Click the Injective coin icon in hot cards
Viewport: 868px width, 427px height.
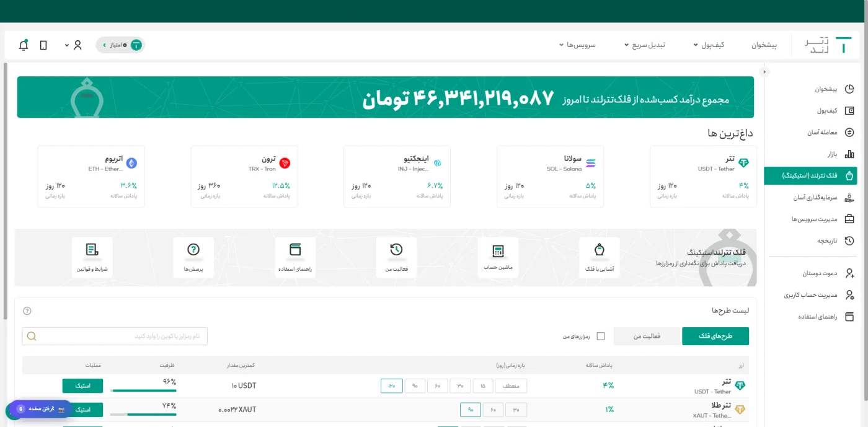[x=437, y=164]
